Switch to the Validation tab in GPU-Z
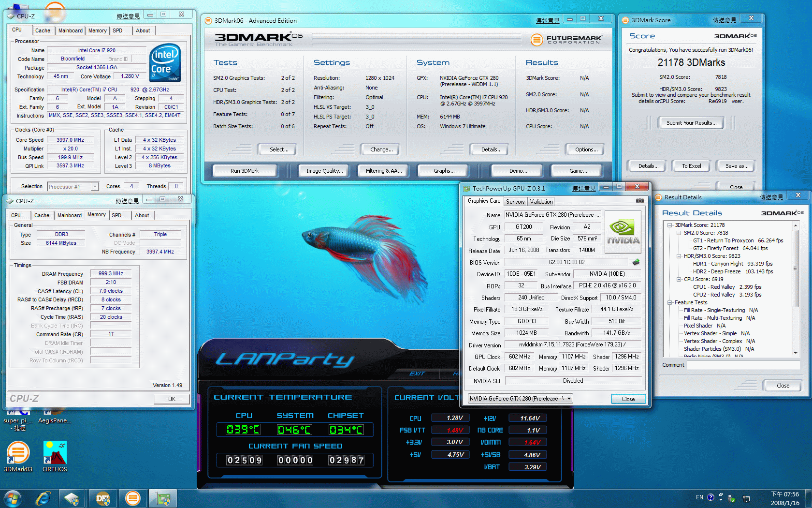The image size is (812, 508). coord(541,202)
